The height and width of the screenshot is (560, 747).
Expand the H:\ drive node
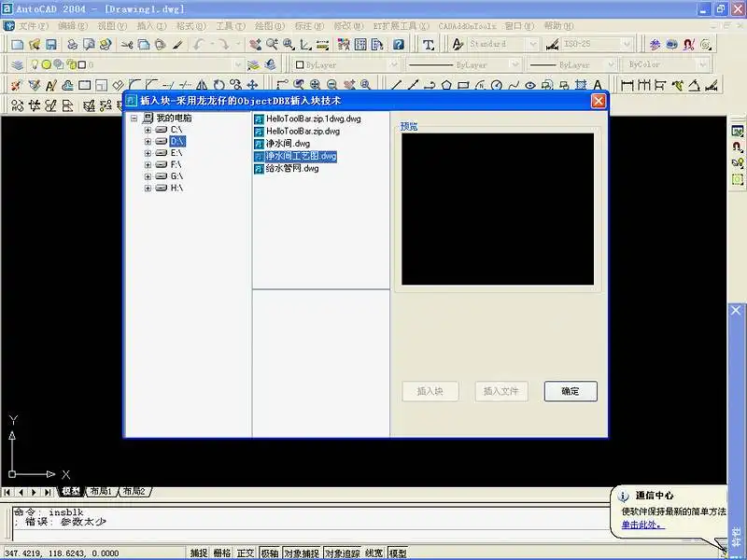(148, 189)
